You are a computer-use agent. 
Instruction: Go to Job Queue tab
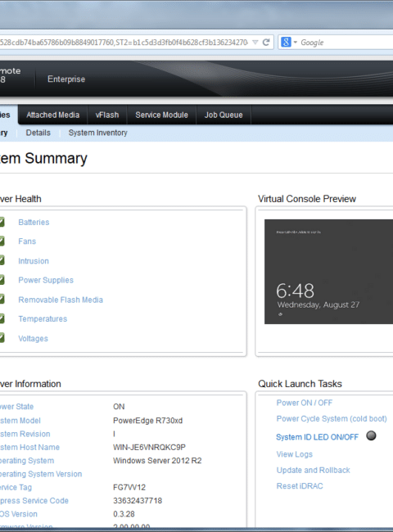click(x=224, y=115)
